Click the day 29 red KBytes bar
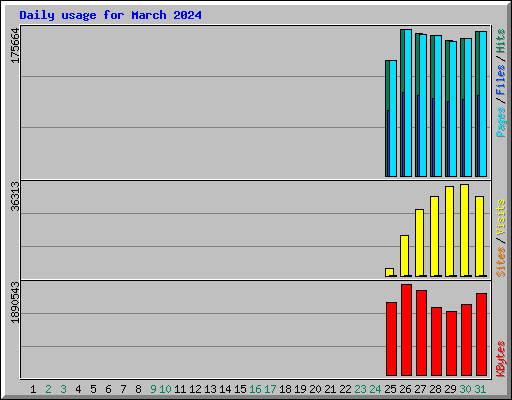 (x=451, y=343)
